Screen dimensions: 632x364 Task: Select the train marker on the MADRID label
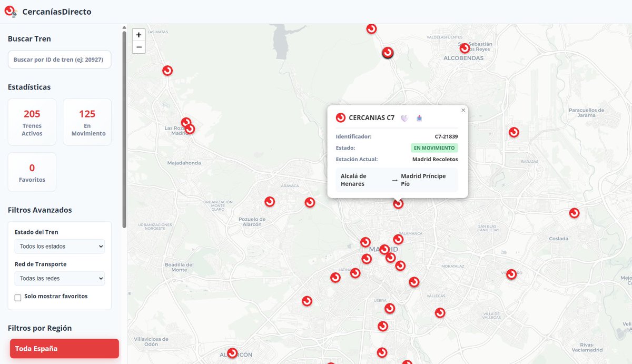point(384,249)
